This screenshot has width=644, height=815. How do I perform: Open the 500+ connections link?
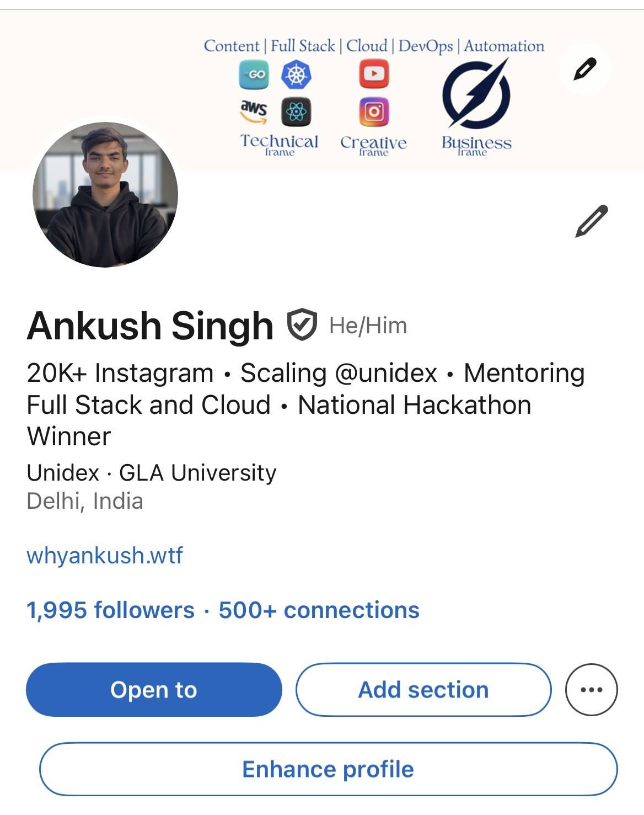(x=319, y=610)
